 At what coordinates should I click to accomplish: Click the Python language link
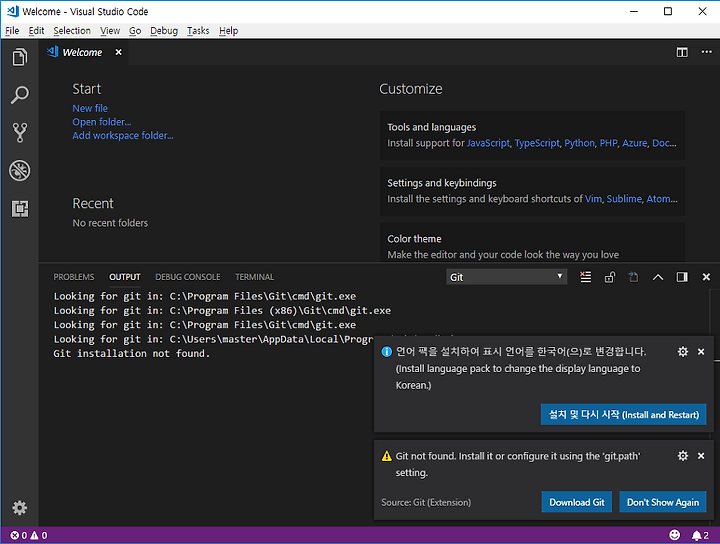(579, 143)
